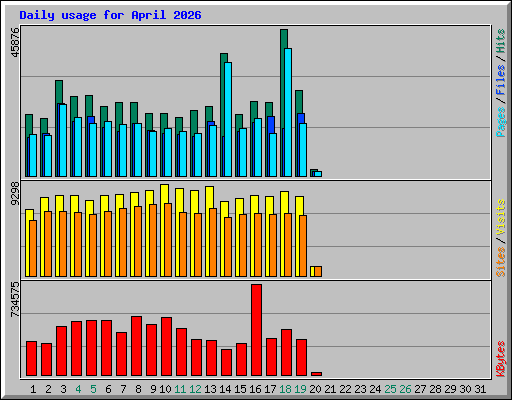
Task: Click day 8 on the date axis
Action: point(138,389)
